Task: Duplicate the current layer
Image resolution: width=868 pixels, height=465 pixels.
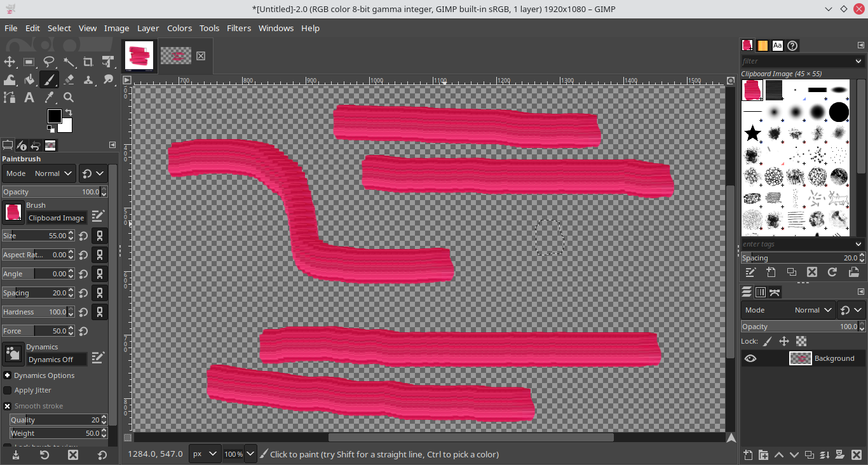Action: pos(810,455)
